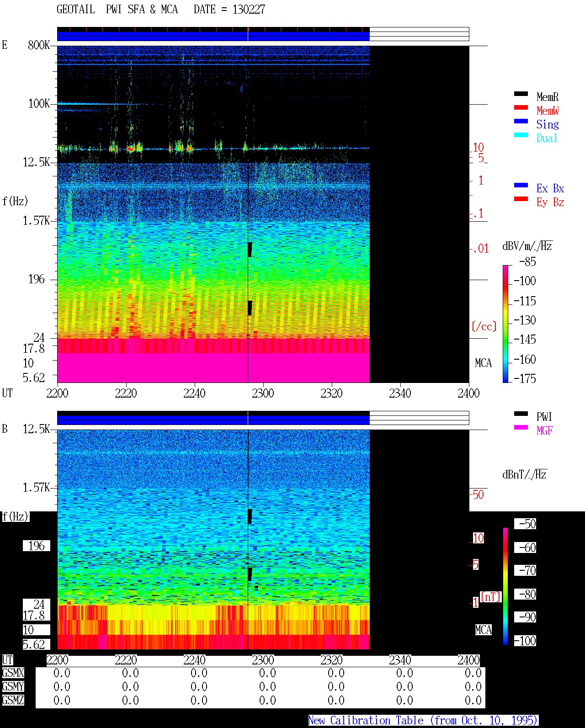Click the red Ey Bz legend swatch
The height and width of the screenshot is (728, 585).
pos(521,199)
